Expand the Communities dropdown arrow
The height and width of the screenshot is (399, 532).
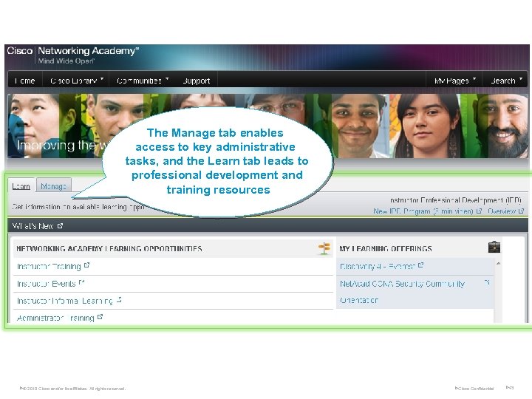coord(167,79)
